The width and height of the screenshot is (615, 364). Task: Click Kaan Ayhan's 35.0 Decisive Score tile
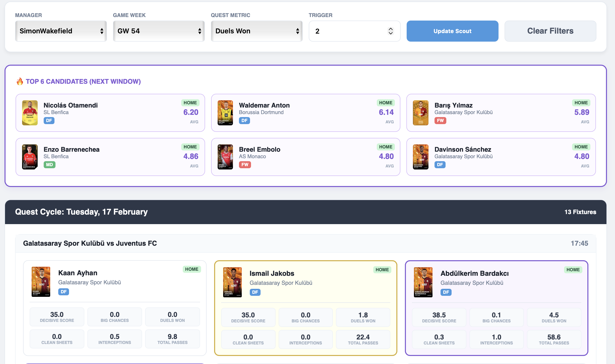coord(57,317)
